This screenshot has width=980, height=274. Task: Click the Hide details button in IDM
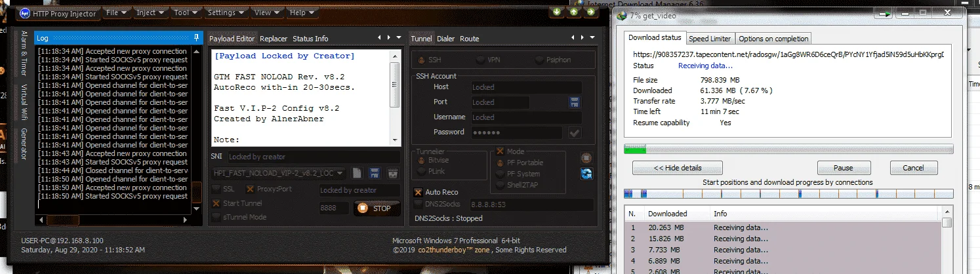(678, 168)
